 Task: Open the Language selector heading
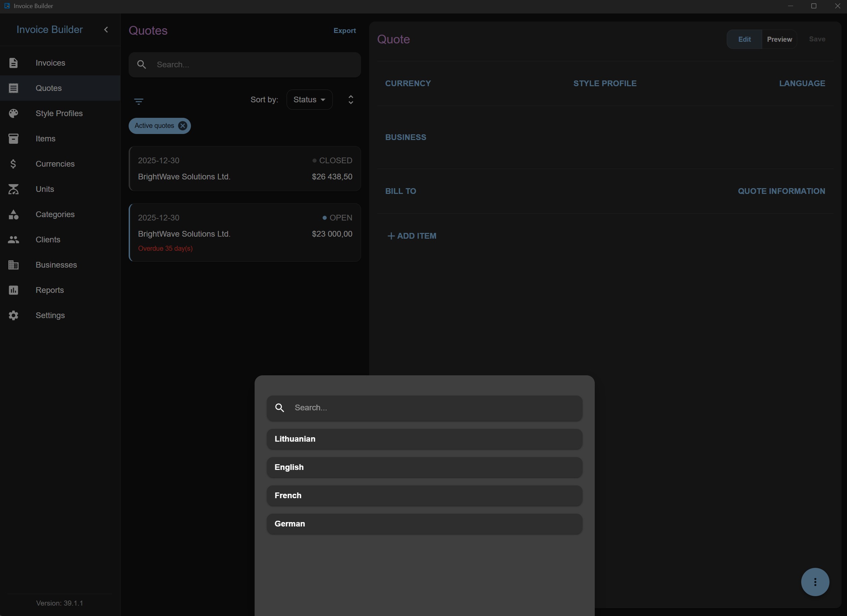point(802,83)
